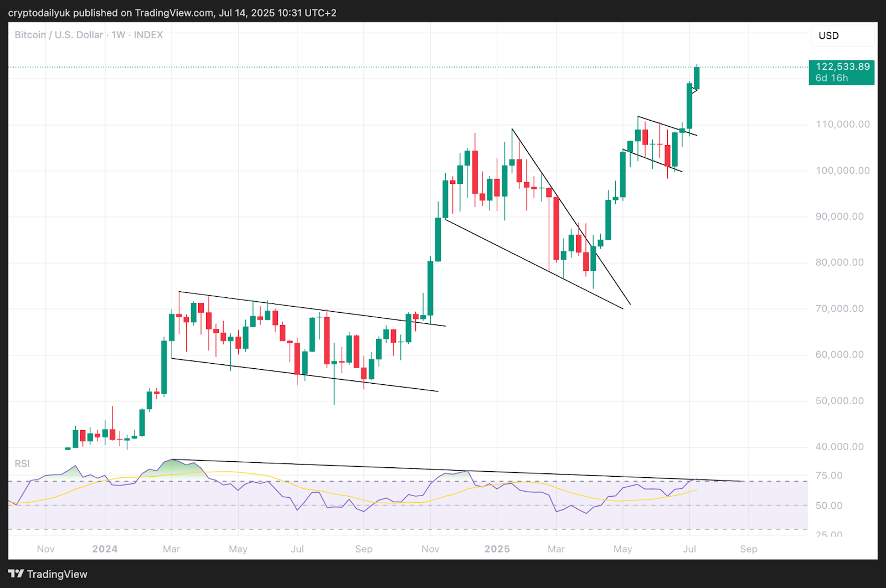Select the 110,000.00 price axis label

[x=842, y=125]
